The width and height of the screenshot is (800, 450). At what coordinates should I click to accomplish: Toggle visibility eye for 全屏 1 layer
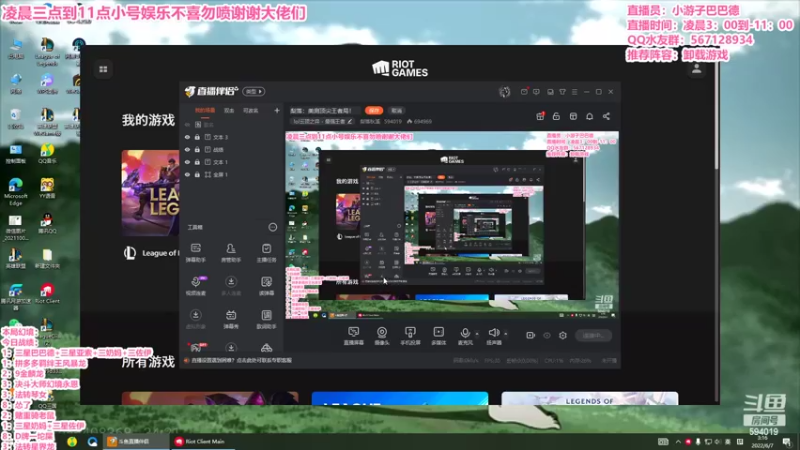187,174
